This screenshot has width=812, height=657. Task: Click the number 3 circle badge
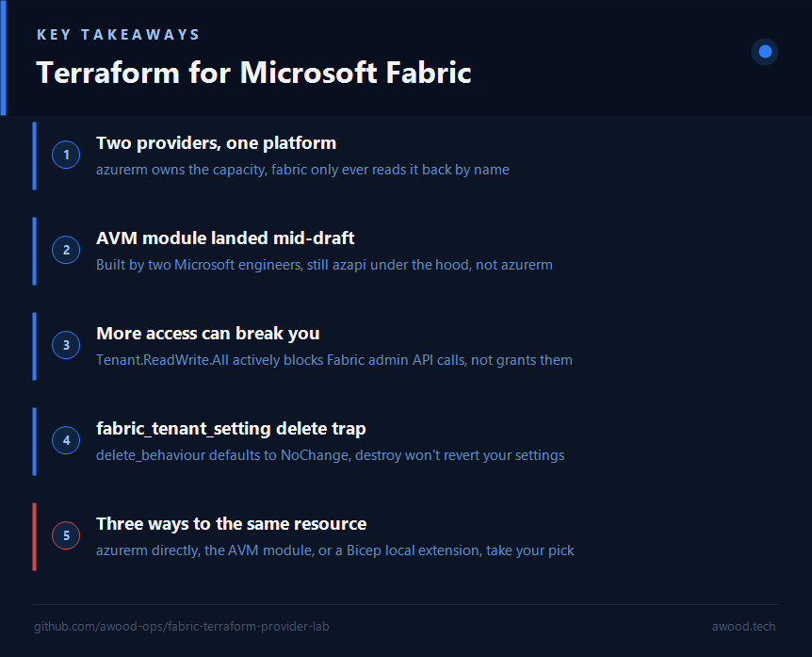pyautogui.click(x=66, y=345)
